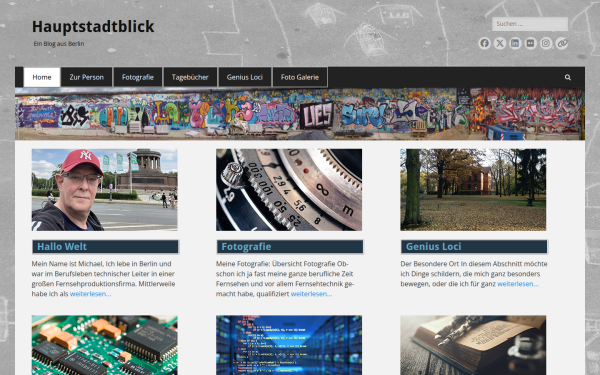Select the Home menu item
This screenshot has width=600, height=375.
[x=42, y=77]
